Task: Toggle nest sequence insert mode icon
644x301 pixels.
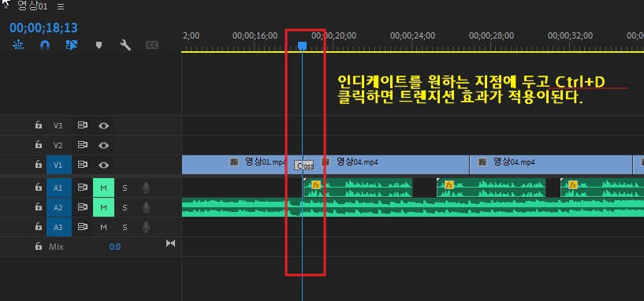Action: coord(18,45)
